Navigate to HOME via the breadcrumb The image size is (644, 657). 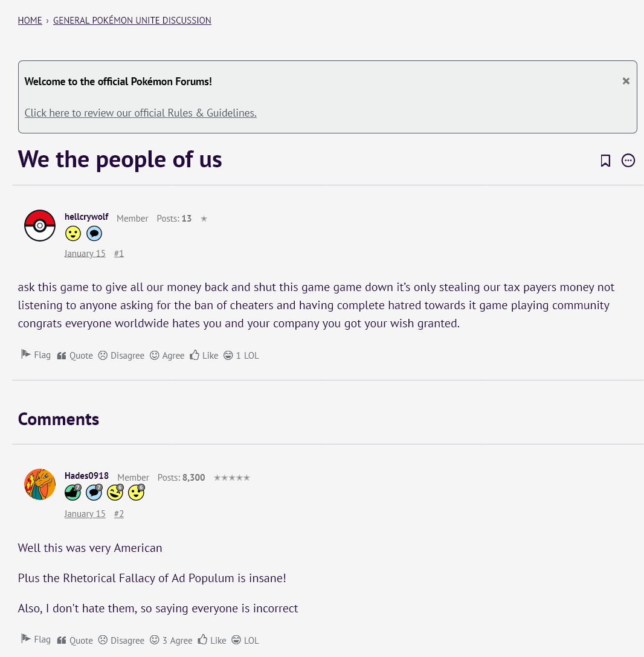(30, 20)
